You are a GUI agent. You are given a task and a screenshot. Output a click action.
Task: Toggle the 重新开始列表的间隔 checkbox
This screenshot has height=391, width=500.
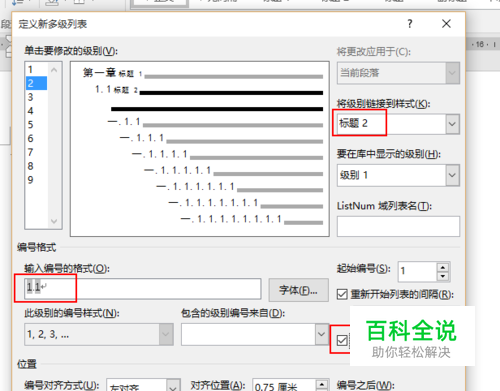click(342, 294)
